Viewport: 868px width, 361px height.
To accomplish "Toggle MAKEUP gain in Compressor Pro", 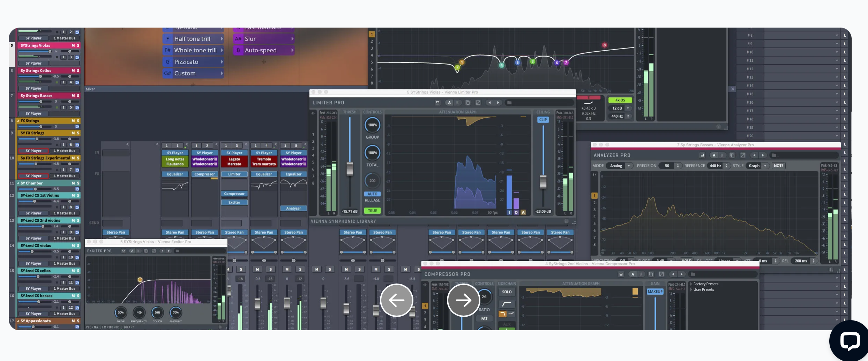I will point(655,292).
